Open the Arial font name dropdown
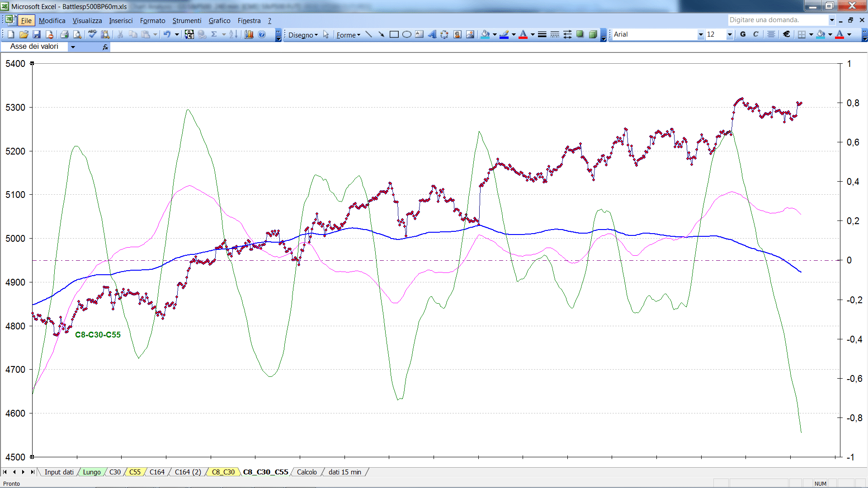 (x=701, y=34)
